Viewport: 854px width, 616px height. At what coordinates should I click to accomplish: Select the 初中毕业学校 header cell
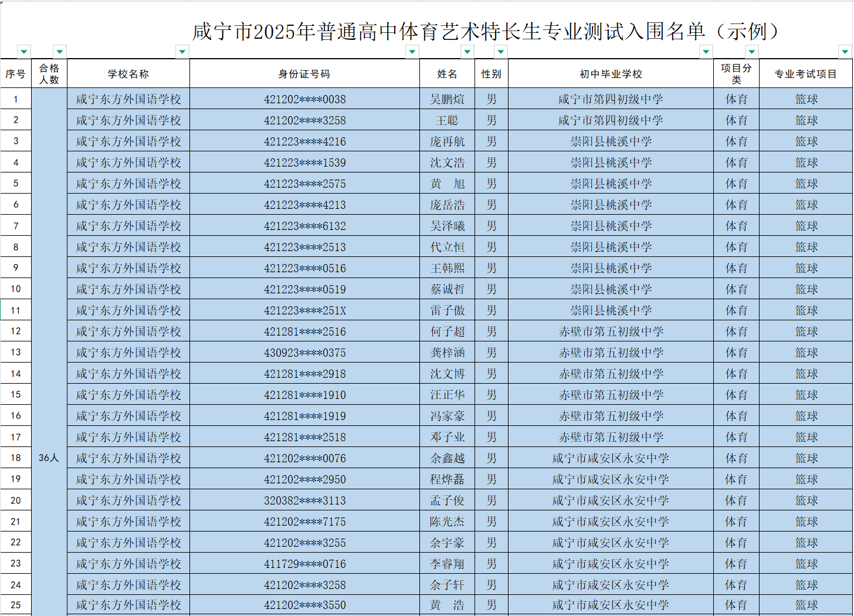pyautogui.click(x=611, y=74)
